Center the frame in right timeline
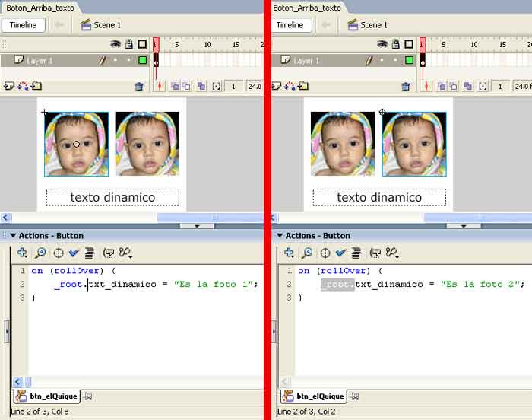Viewport: 532px width, 420px height. tap(426, 86)
